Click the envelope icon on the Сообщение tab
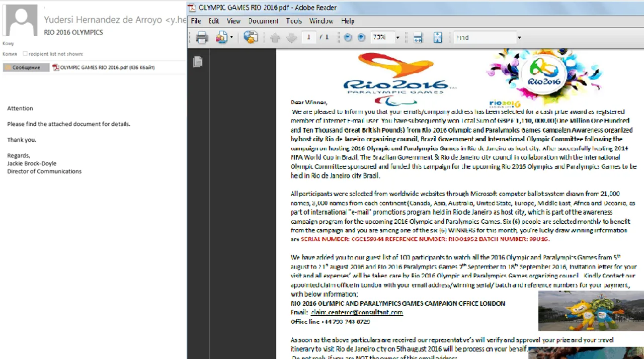 [8, 67]
